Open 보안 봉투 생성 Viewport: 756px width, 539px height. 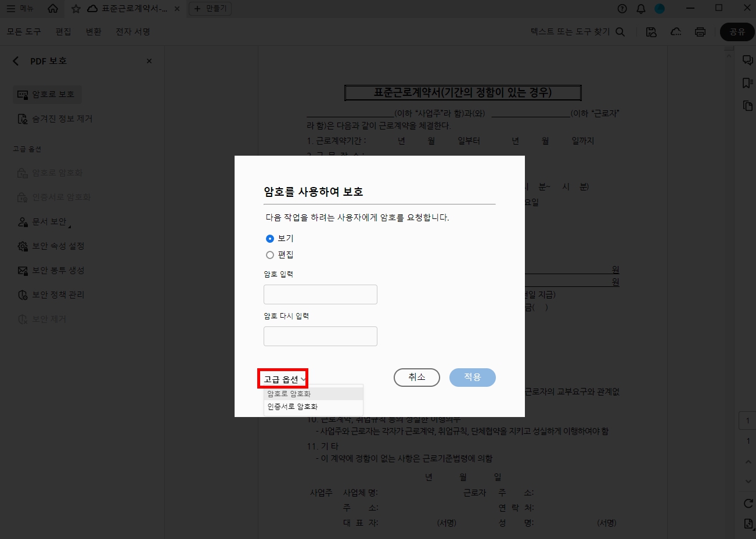tap(51, 271)
